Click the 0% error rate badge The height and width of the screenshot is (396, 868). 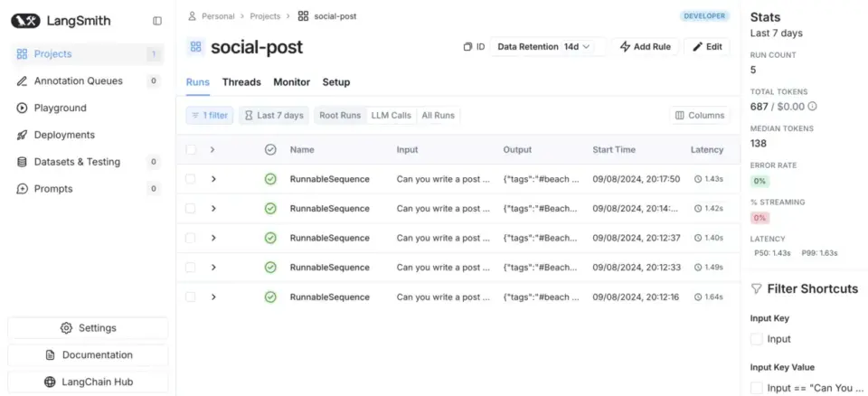tap(759, 181)
